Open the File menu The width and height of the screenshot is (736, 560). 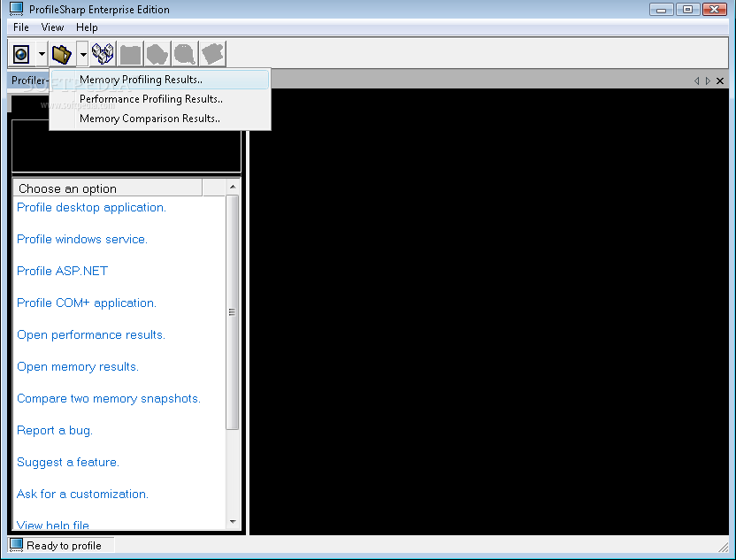click(x=21, y=27)
